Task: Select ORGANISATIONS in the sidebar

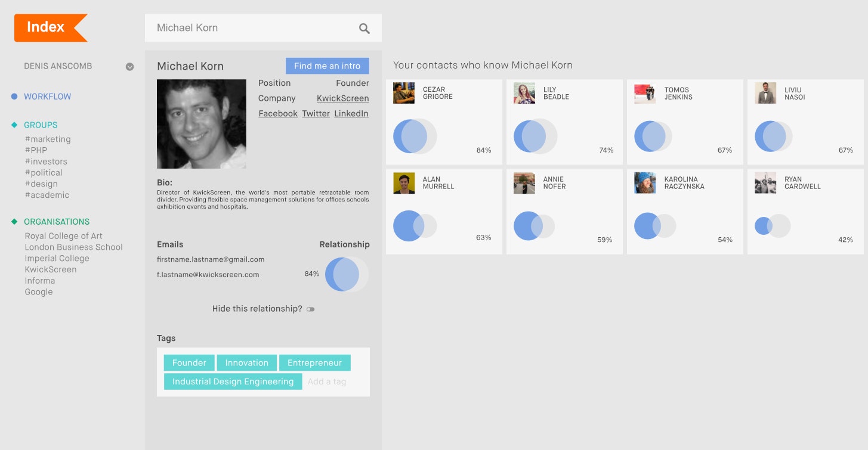Action: click(57, 222)
